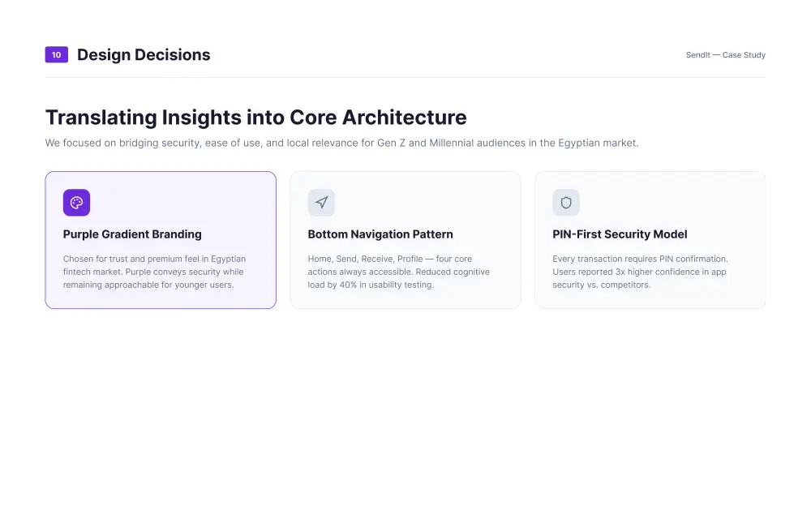Screen dimensions: 811x532
Task: Click the line remaining approachable for younger users
Action: click(x=148, y=285)
